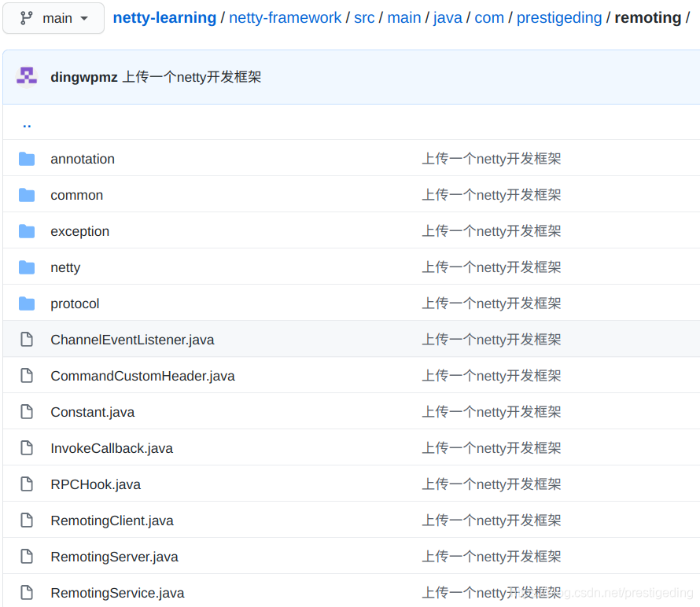Navigate to com breadcrumb folder
The image size is (700, 607).
pyautogui.click(x=489, y=17)
